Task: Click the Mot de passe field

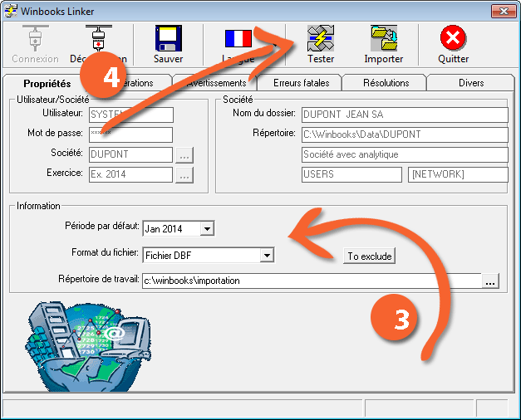Action: pos(131,134)
